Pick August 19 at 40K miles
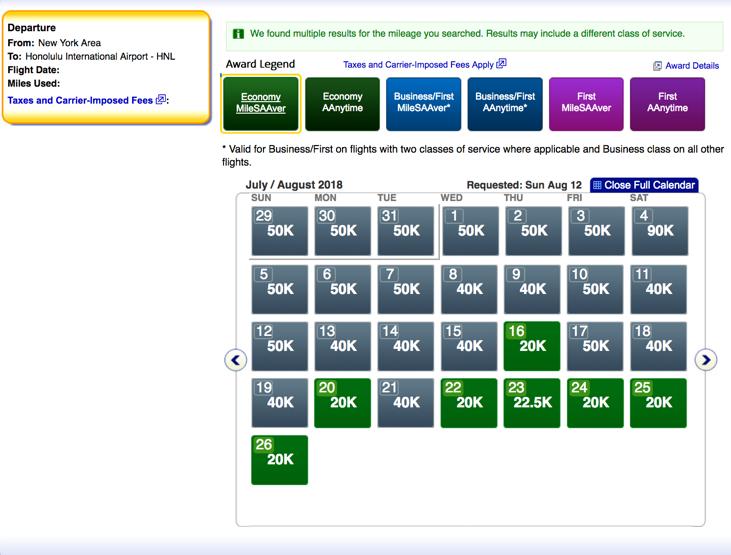The width and height of the screenshot is (731, 555). pyautogui.click(x=280, y=403)
